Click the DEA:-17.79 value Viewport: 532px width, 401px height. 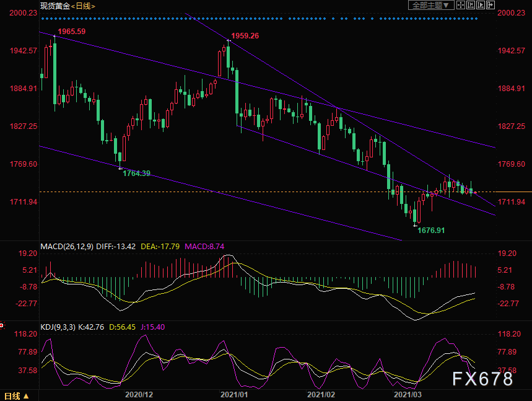click(x=160, y=247)
